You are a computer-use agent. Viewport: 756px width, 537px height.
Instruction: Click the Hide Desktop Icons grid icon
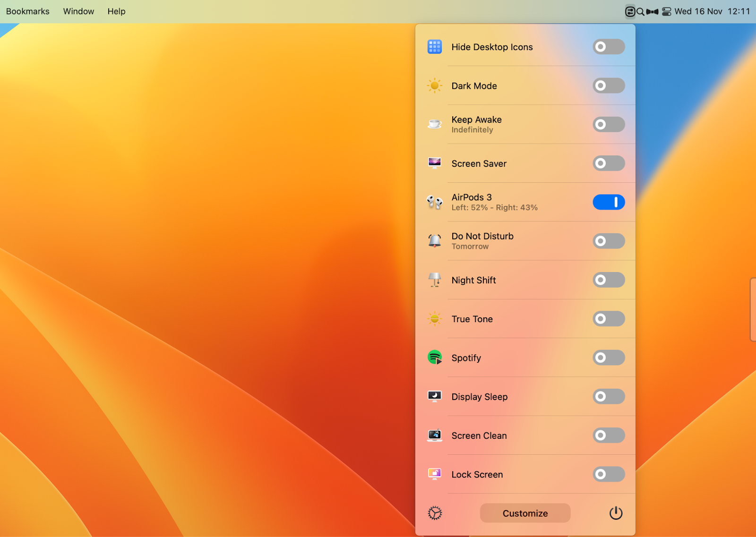click(x=434, y=47)
